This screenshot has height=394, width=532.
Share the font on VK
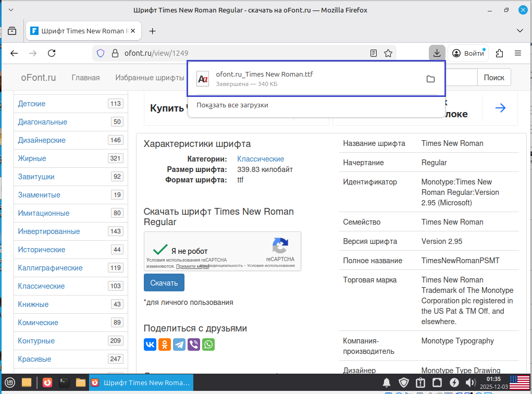pos(150,344)
